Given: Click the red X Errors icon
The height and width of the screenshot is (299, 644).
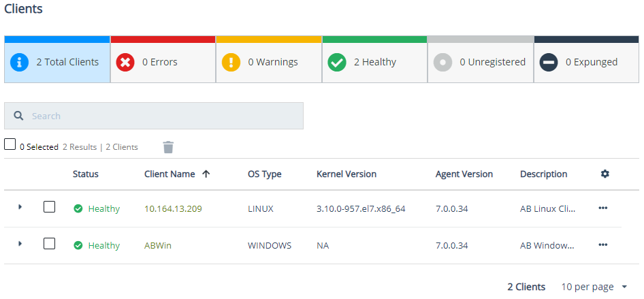Looking at the screenshot, I should tap(125, 62).
